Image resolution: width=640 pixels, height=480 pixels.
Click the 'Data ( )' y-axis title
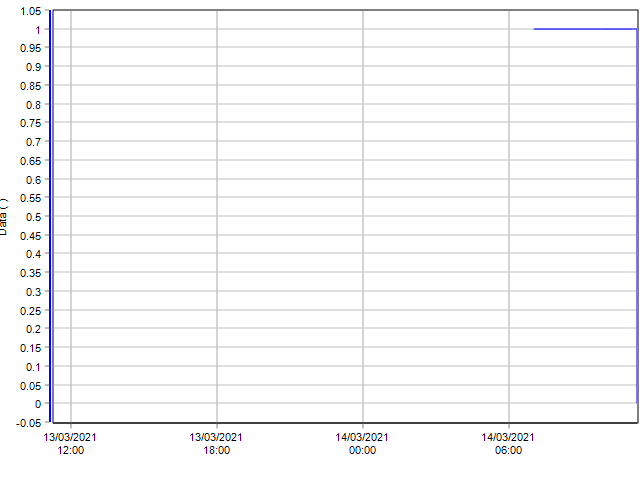point(5,216)
